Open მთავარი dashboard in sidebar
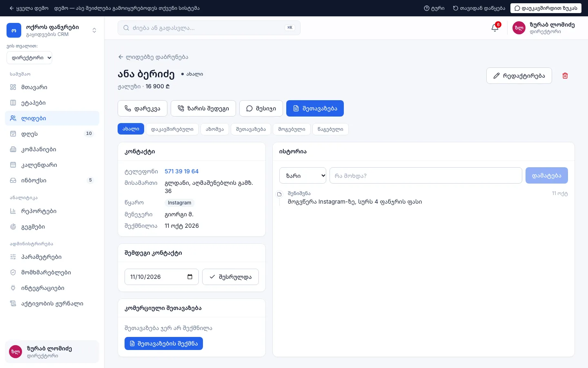 [x=52, y=87]
